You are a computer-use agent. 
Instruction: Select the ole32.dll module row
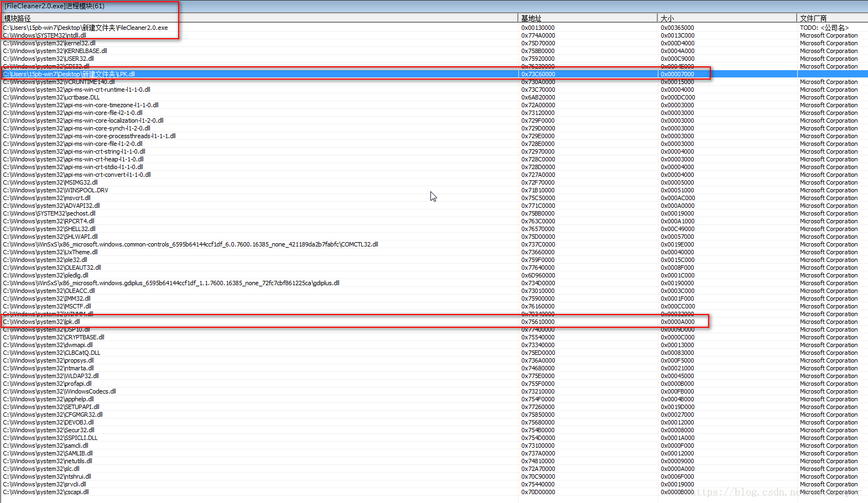coord(434,260)
